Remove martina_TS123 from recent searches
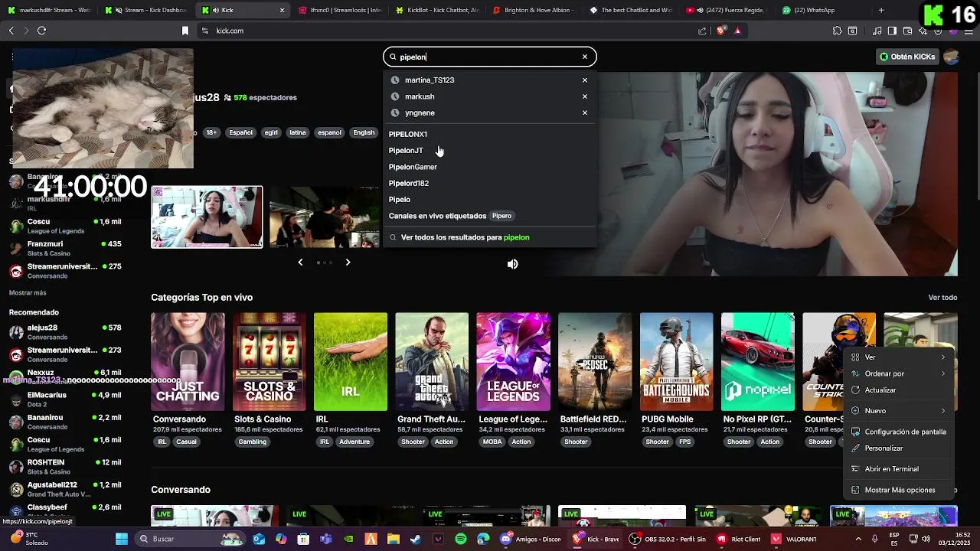Viewport: 980px width, 551px height. 585,80
